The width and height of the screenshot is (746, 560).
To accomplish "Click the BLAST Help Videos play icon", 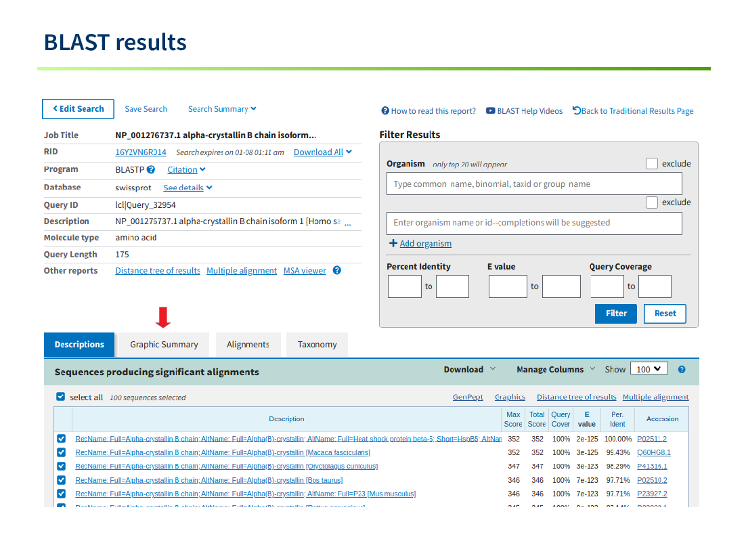I will click(490, 111).
